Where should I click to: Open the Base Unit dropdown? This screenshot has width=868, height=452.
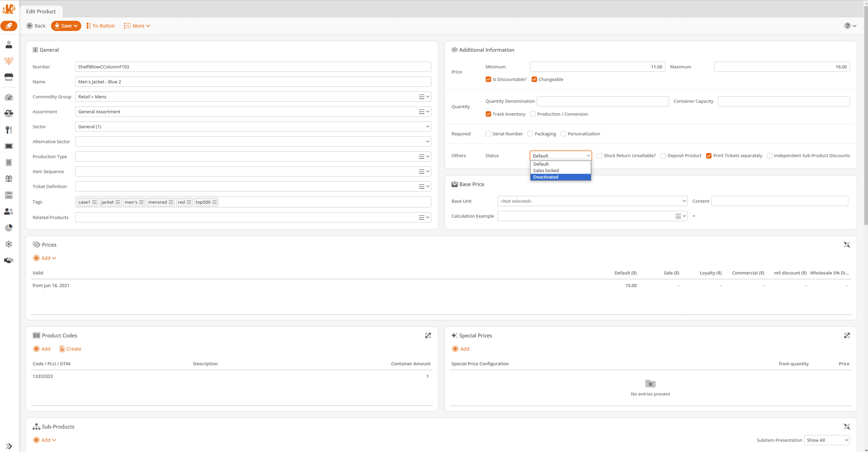(592, 201)
